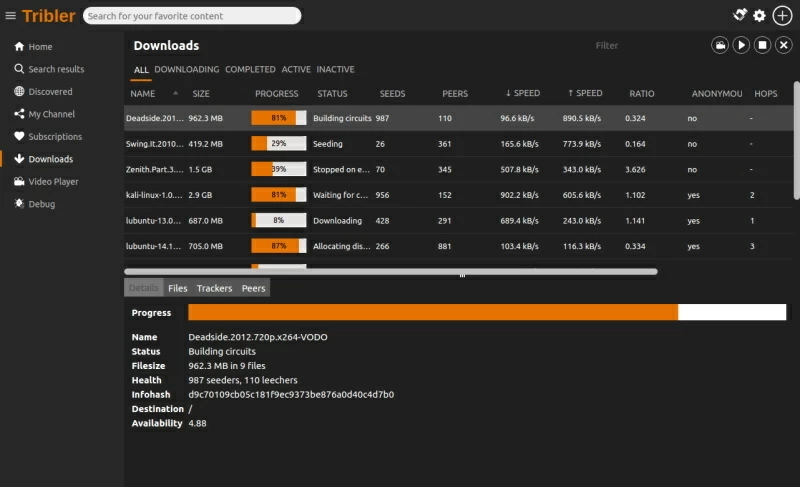Select the ALL downloads tab
Screen dimensions: 800x487
[141, 70]
